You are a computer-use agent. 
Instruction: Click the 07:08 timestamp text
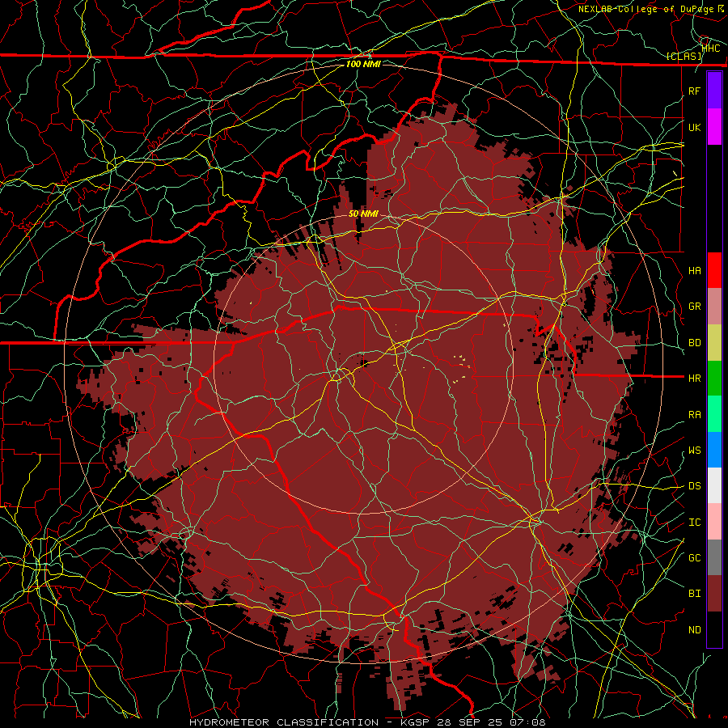528,722
